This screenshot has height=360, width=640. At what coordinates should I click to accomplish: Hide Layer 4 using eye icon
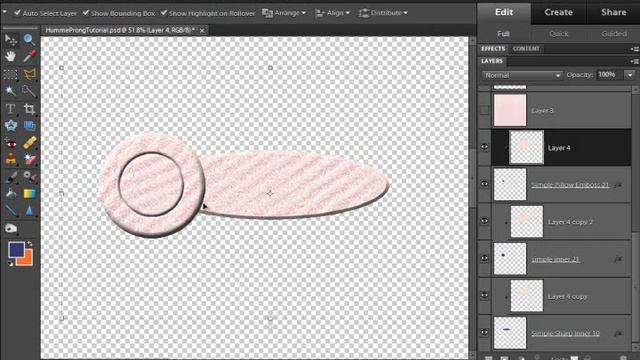484,147
